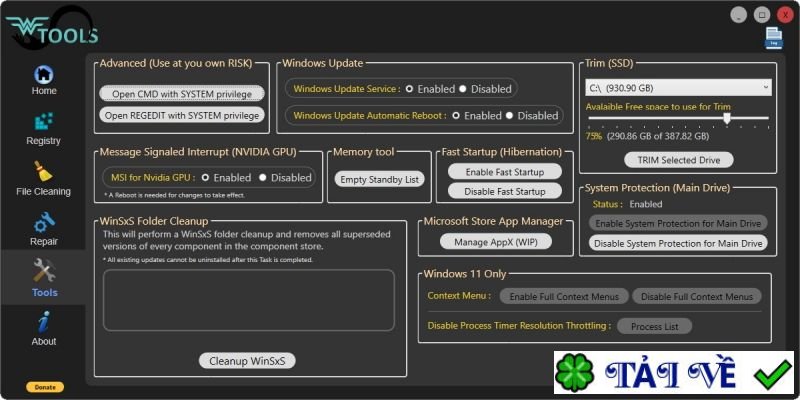Click the Donate button
The image size is (800, 400).
[x=45, y=387]
